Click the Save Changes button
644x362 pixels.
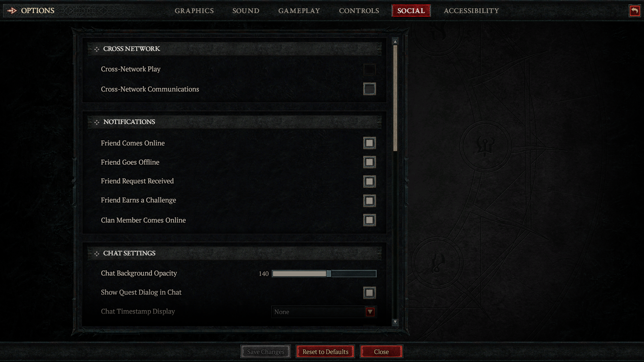click(x=265, y=351)
